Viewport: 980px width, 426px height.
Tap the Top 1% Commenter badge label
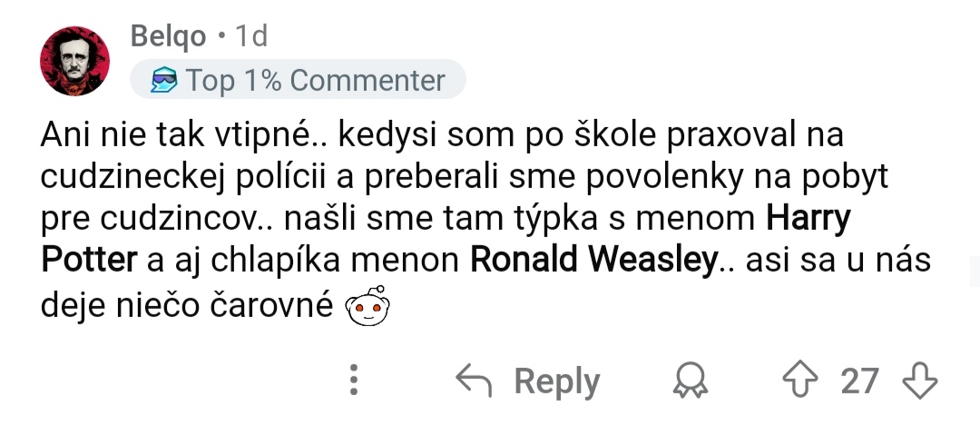pyautogui.click(x=316, y=81)
